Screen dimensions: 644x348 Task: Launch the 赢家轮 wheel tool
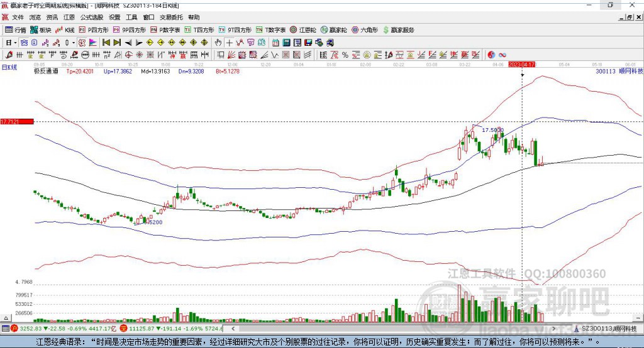point(333,30)
